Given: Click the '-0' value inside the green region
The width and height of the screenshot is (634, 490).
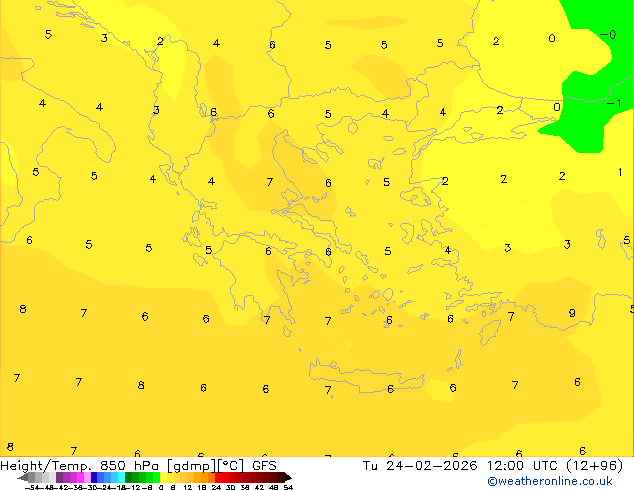Looking at the screenshot, I should click(x=609, y=35).
